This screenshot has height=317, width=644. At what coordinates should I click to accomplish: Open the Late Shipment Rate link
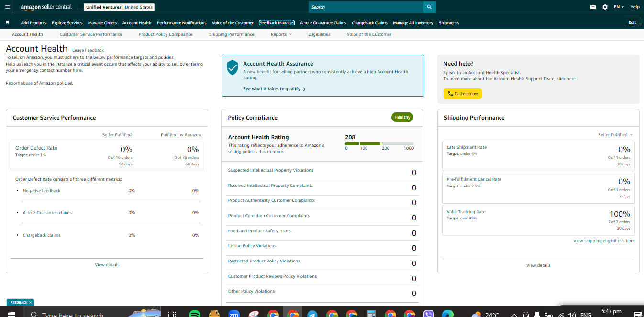click(466, 147)
